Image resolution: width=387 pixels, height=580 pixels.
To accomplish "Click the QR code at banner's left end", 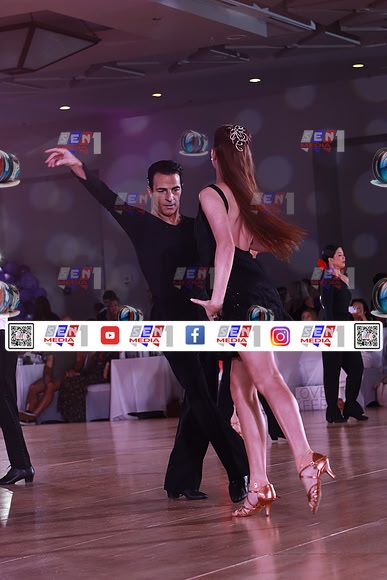I will [x=21, y=336].
